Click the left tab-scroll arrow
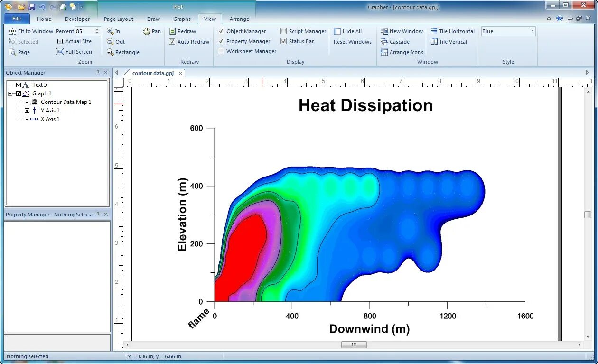This screenshot has height=364, width=598. click(x=117, y=73)
